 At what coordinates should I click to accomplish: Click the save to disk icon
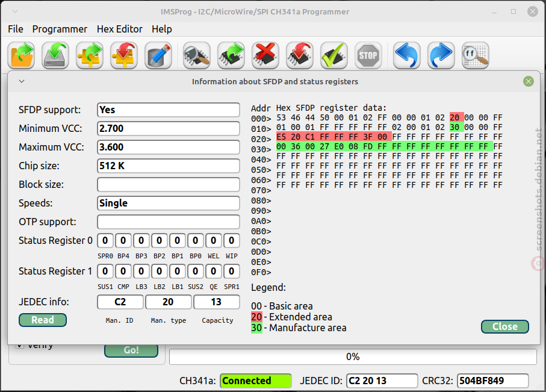pos(55,55)
